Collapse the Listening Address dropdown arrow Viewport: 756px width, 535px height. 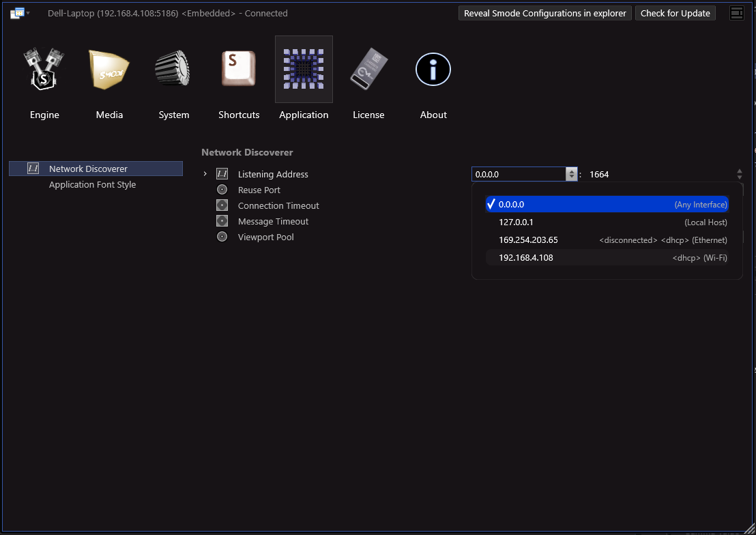pyautogui.click(x=571, y=174)
